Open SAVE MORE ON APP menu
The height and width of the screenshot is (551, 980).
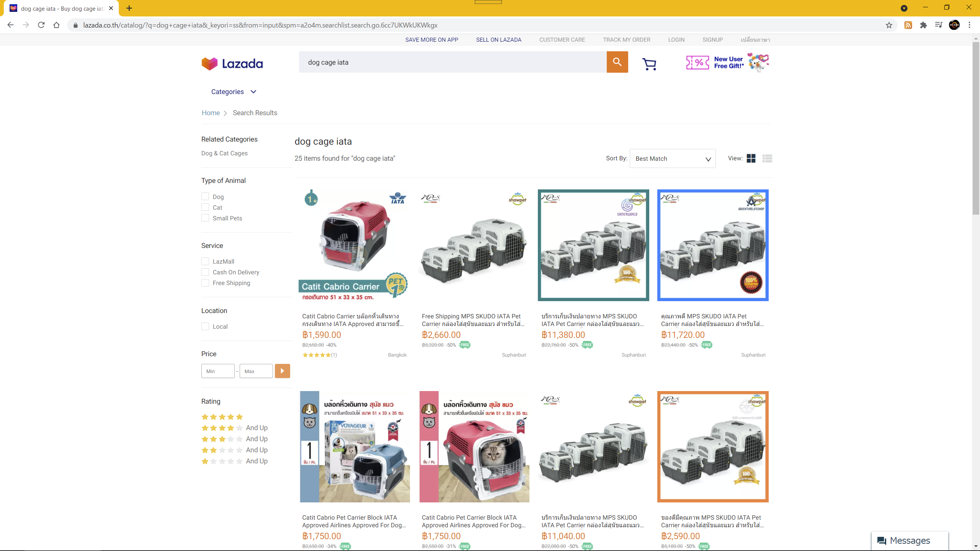(431, 40)
